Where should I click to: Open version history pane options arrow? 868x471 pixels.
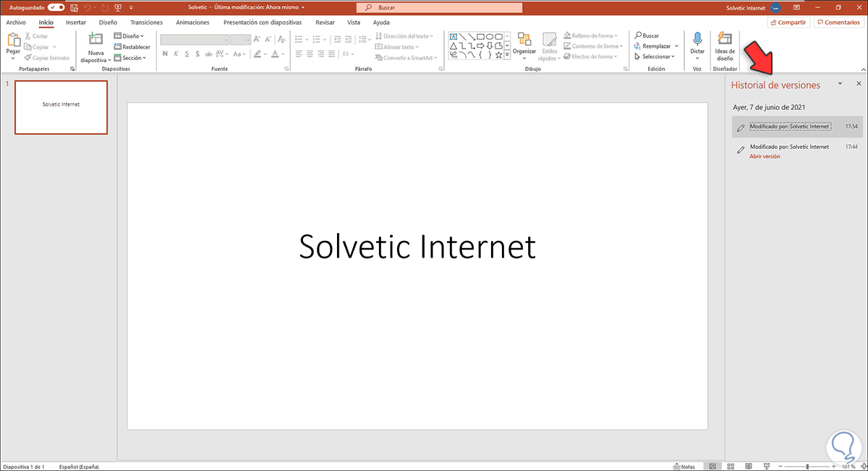tap(840, 84)
